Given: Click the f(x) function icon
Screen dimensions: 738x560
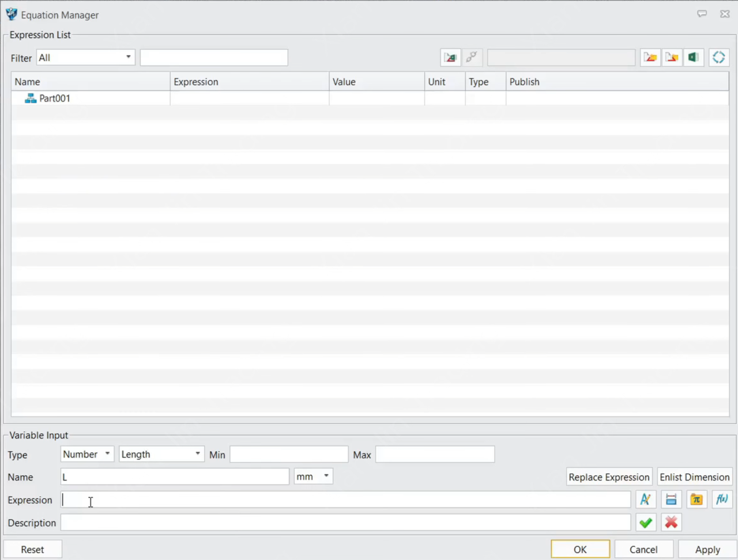Looking at the screenshot, I should 722,500.
